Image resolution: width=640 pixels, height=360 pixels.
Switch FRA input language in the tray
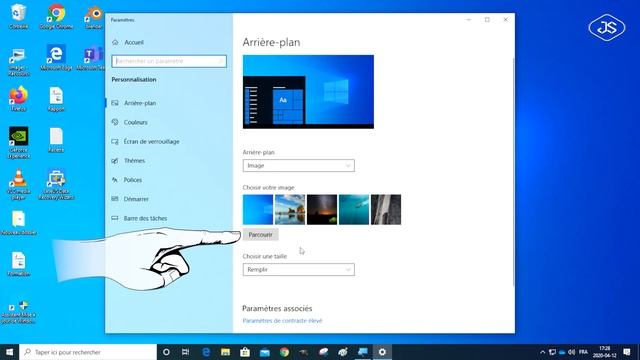click(583, 352)
